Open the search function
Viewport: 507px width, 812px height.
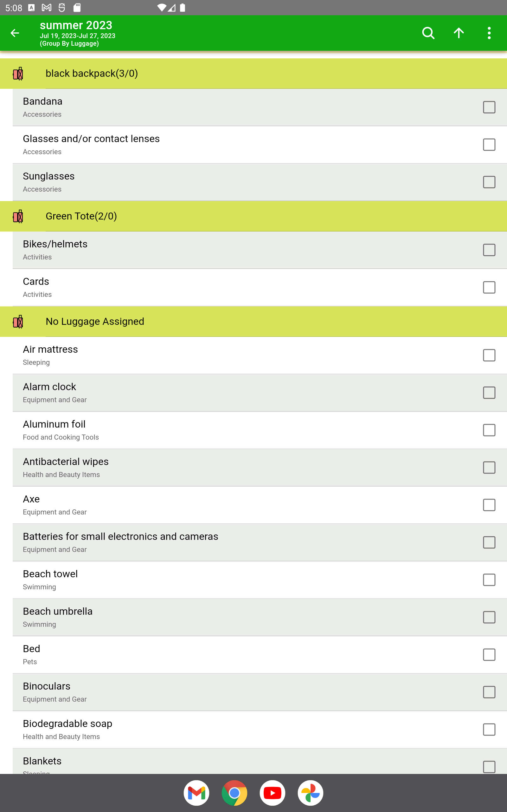click(x=427, y=33)
